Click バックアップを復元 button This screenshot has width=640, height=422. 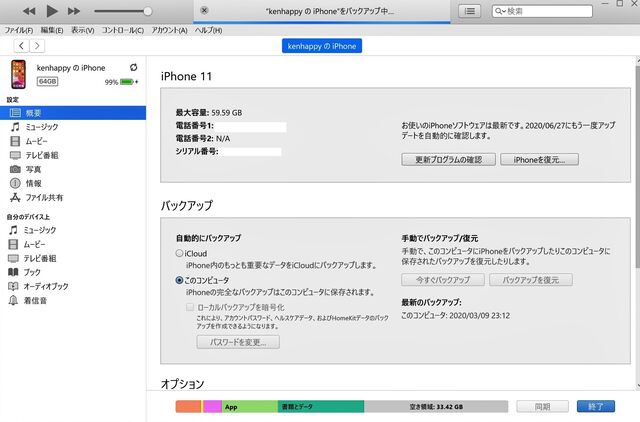pyautogui.click(x=531, y=280)
